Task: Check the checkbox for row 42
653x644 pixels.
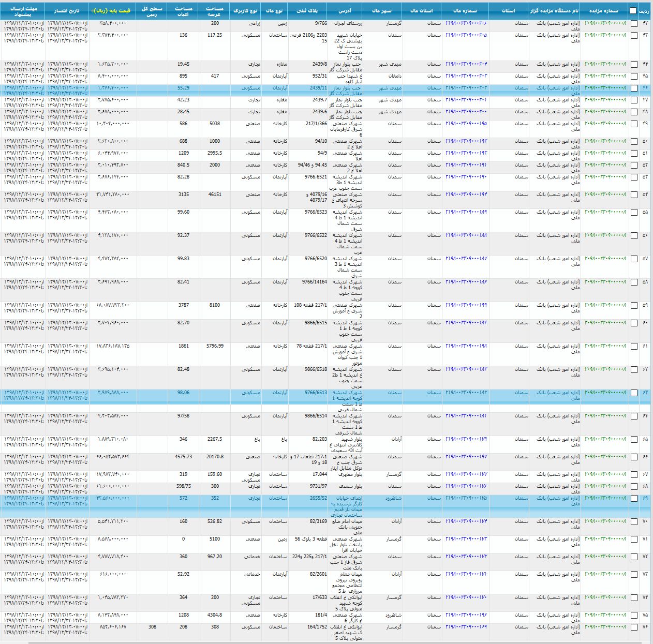Action: (634, 24)
